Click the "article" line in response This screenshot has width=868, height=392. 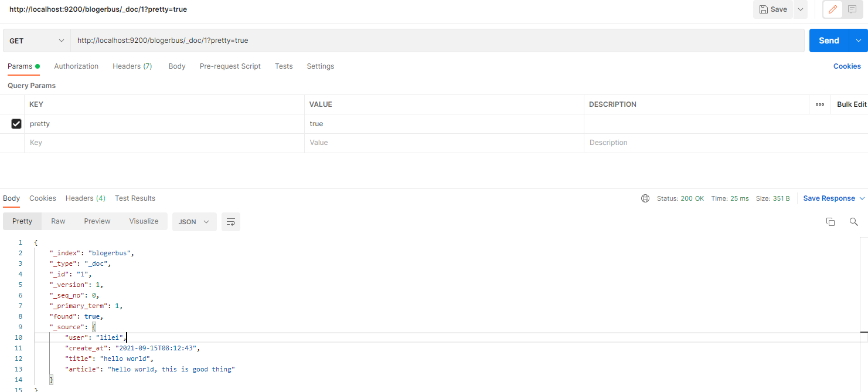pyautogui.click(x=150, y=369)
